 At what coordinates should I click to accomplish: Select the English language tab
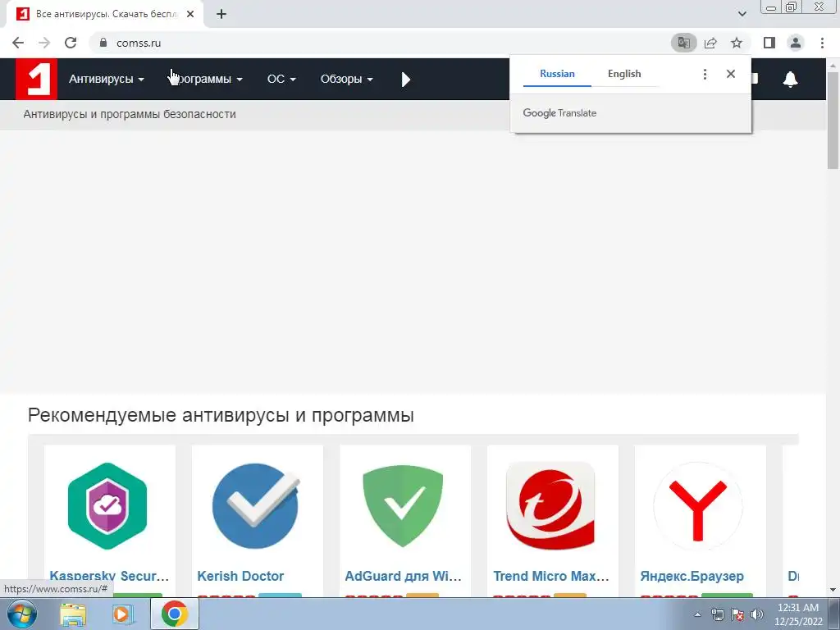pyautogui.click(x=624, y=74)
